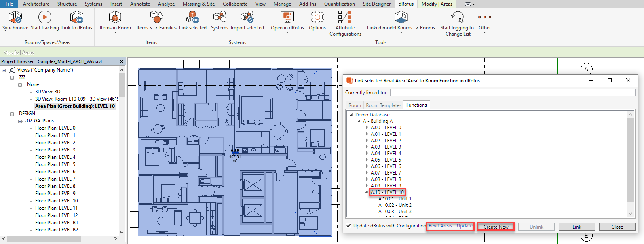644x244 pixels.
Task: Collapse the A.10 - LEVEL 10 node
Action: (x=367, y=192)
